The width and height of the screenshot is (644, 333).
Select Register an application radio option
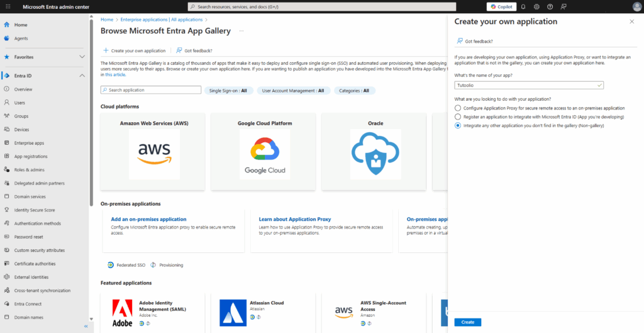tap(458, 117)
